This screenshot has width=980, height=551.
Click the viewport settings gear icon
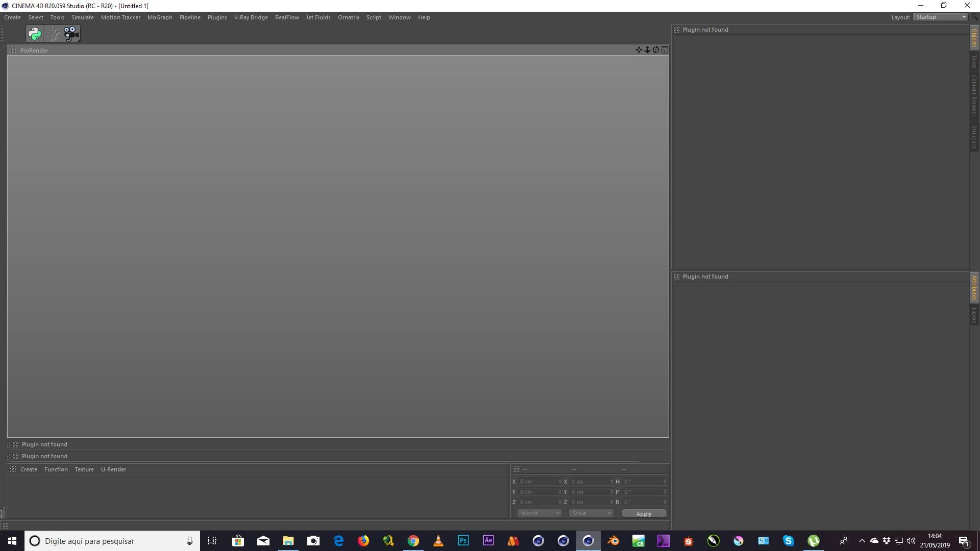point(655,50)
